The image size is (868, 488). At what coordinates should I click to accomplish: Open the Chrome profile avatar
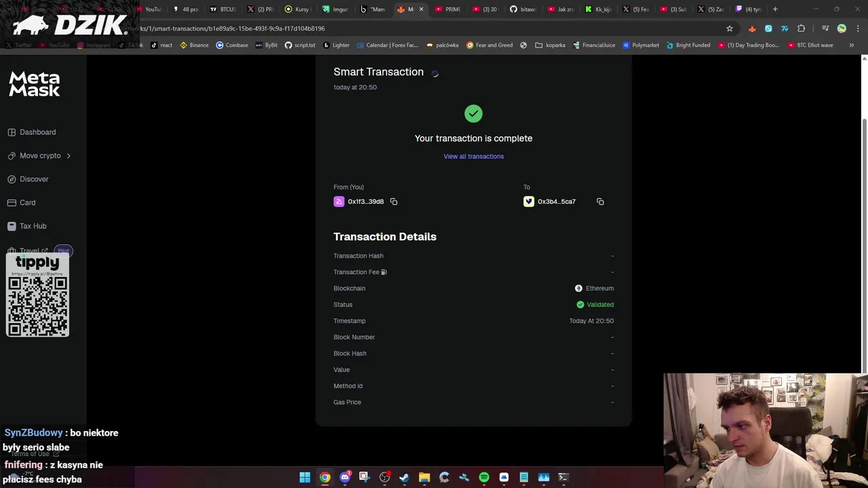[x=842, y=28]
